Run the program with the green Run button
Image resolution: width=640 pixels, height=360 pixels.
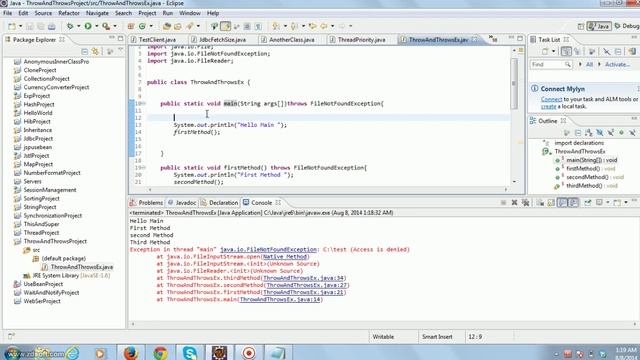pos(88,26)
